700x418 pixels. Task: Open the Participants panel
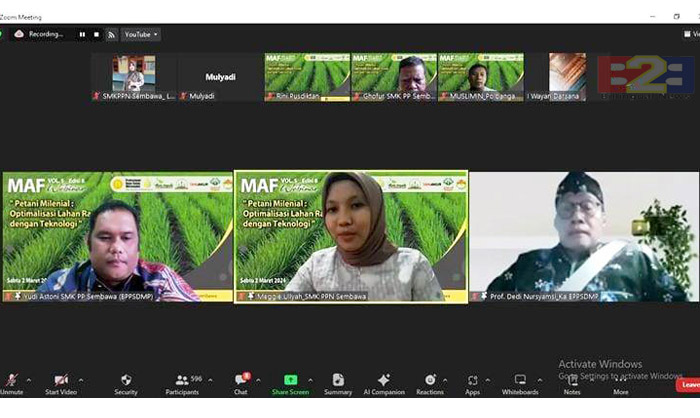tap(182, 384)
